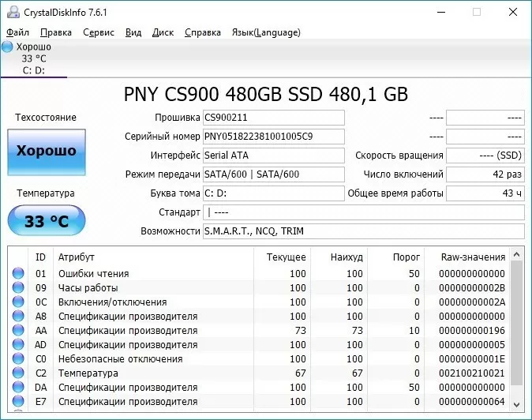
Task: Open the Сервис menu
Action: pos(98,32)
